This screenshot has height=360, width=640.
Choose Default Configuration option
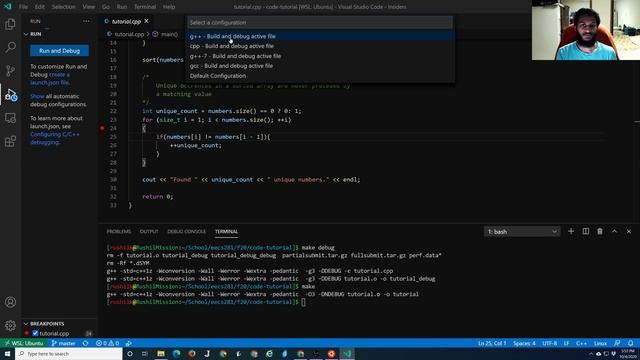coord(320,76)
